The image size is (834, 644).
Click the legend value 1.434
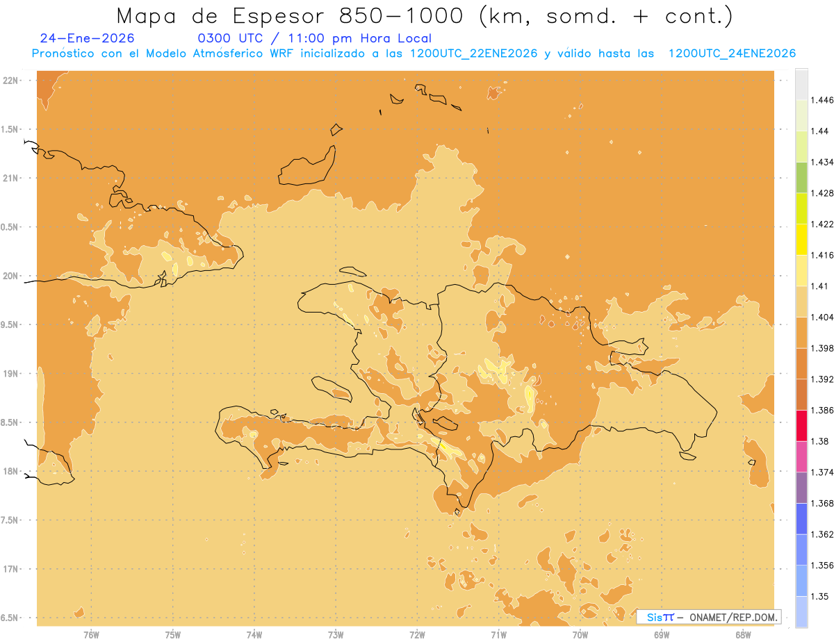point(822,162)
